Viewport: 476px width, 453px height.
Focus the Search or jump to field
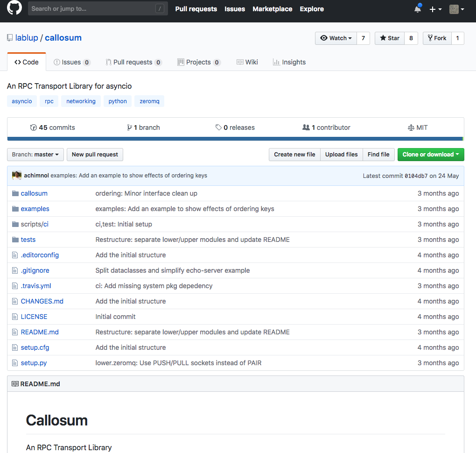point(98,8)
